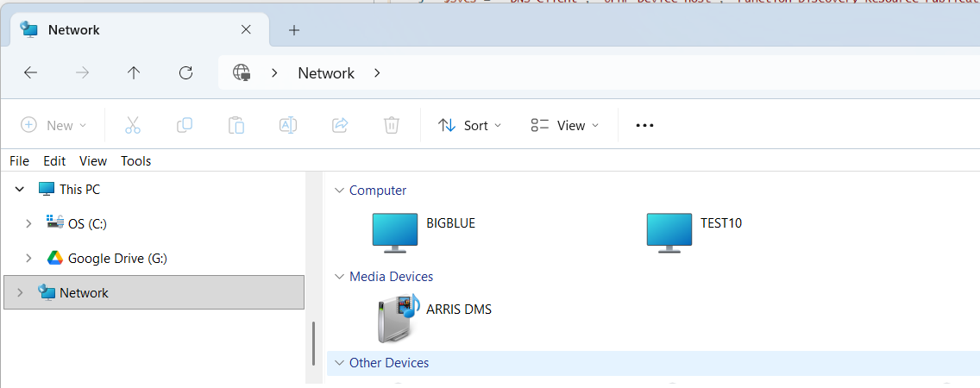Open the Sort dropdown menu

click(x=470, y=125)
